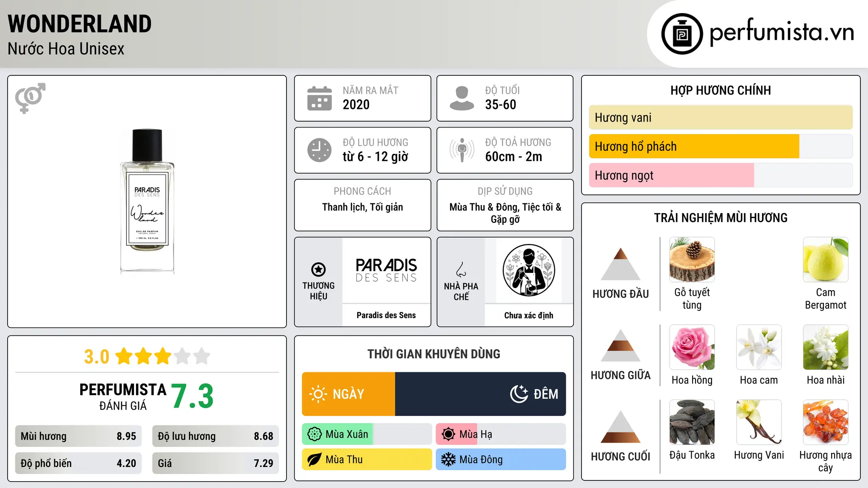Click the Chưa xác định perfumer caption
The height and width of the screenshot is (488, 868).
point(529,315)
